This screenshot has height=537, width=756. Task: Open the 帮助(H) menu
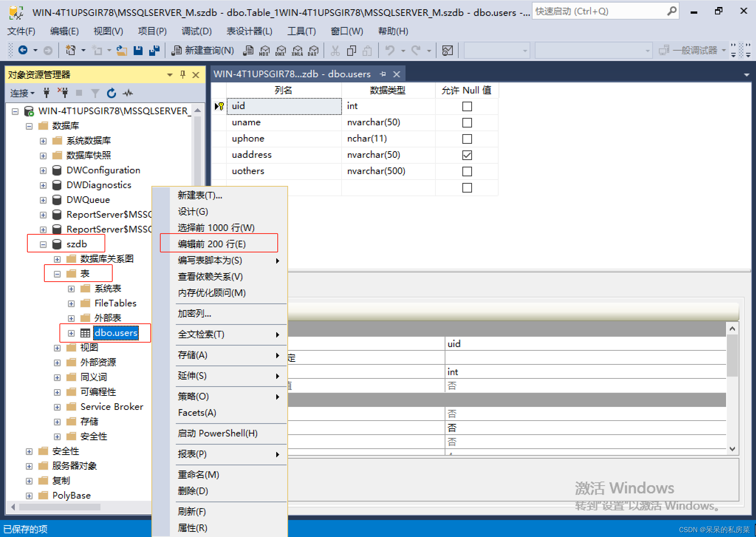pyautogui.click(x=393, y=31)
